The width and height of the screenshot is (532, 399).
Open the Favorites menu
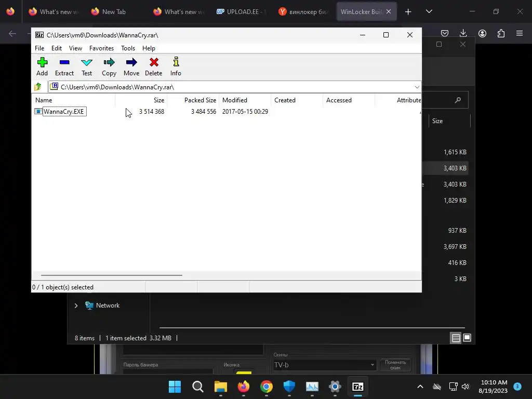(x=101, y=48)
